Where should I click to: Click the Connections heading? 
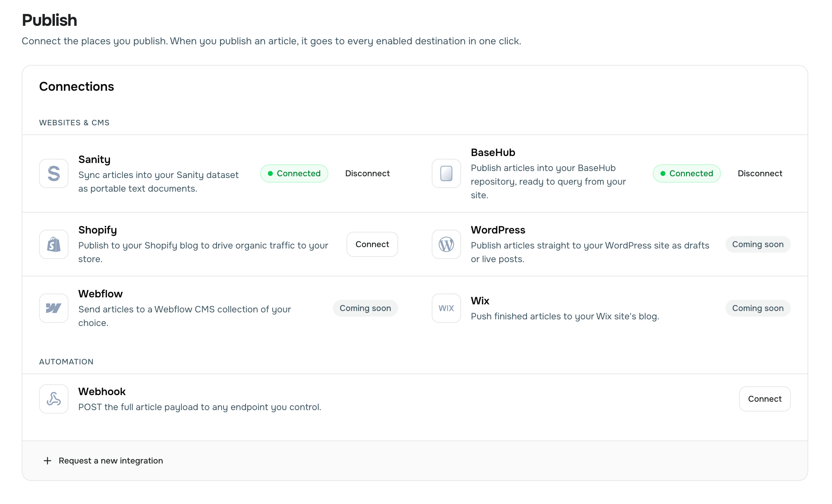click(x=76, y=87)
